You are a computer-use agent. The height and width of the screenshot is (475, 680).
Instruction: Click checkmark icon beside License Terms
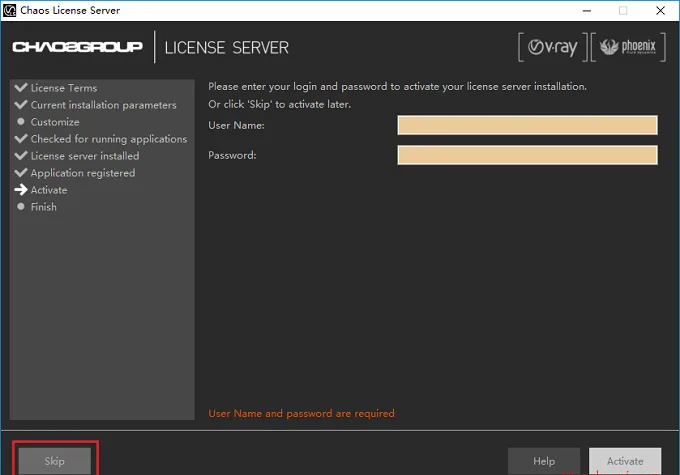coord(21,87)
